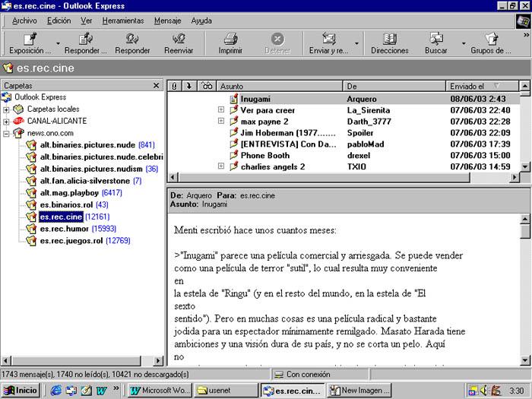532x399 pixels.
Task: Select the 'Phone Booth' message row
Action: 344,155
